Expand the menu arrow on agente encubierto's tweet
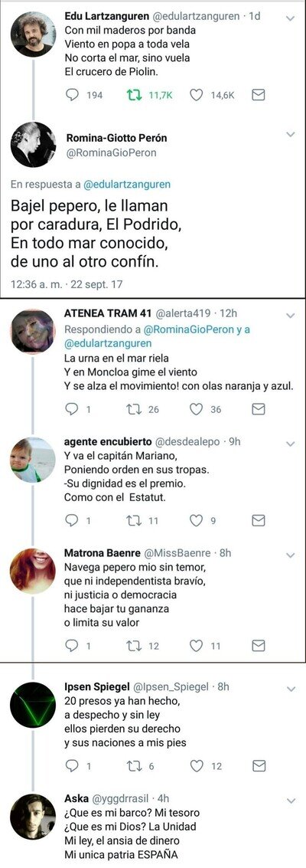Viewport: 306px width, 868px height. [x=290, y=444]
